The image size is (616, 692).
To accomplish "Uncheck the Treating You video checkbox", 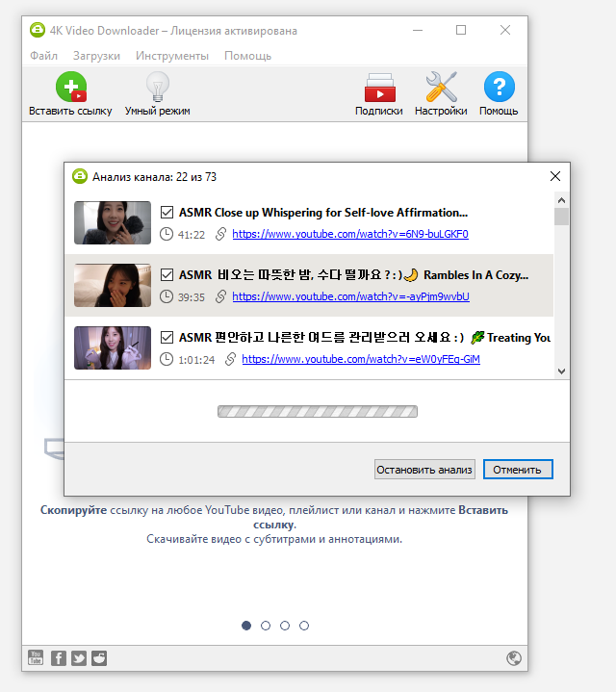I will click(x=167, y=337).
